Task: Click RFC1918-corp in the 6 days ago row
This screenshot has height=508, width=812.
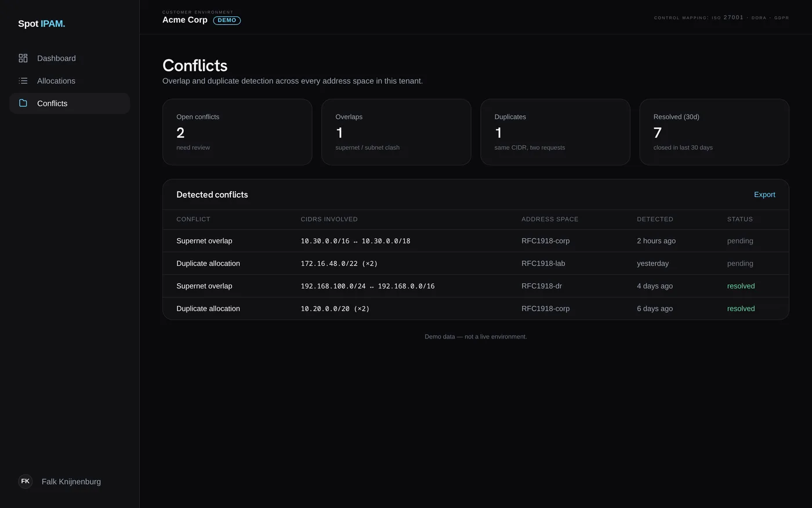Action: click(x=545, y=309)
